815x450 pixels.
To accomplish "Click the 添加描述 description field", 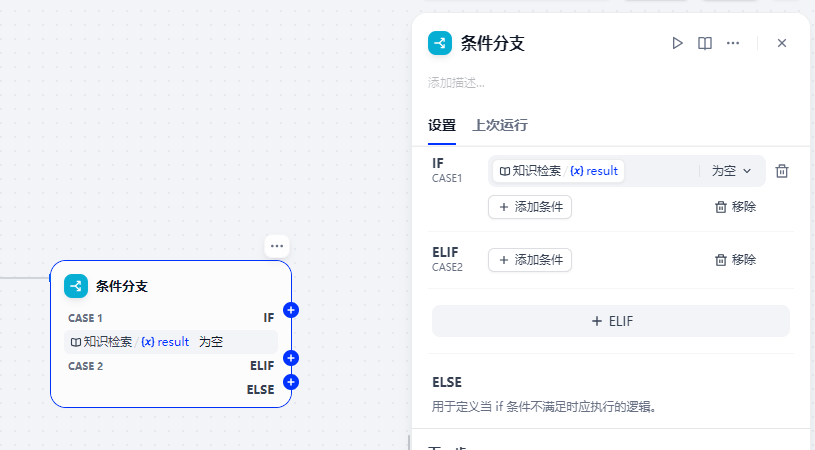I will pos(456,83).
